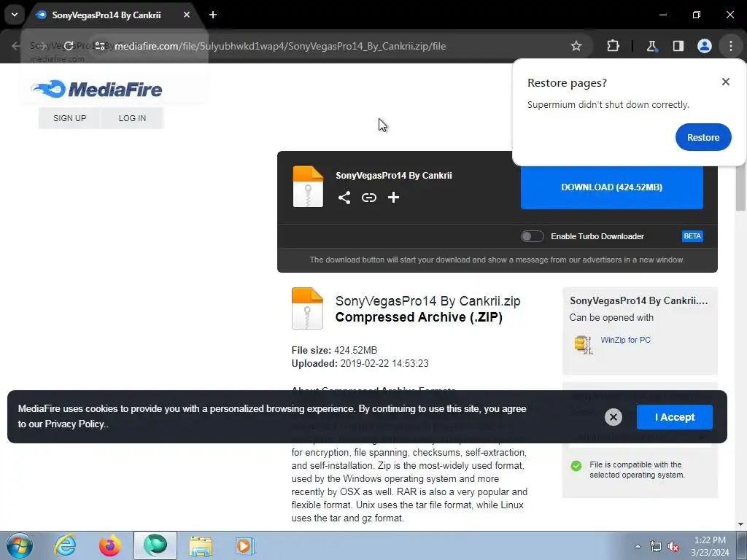Click the 'Compressed Archive (.ZIP)' heading
This screenshot has width=747, height=560.
[419, 317]
